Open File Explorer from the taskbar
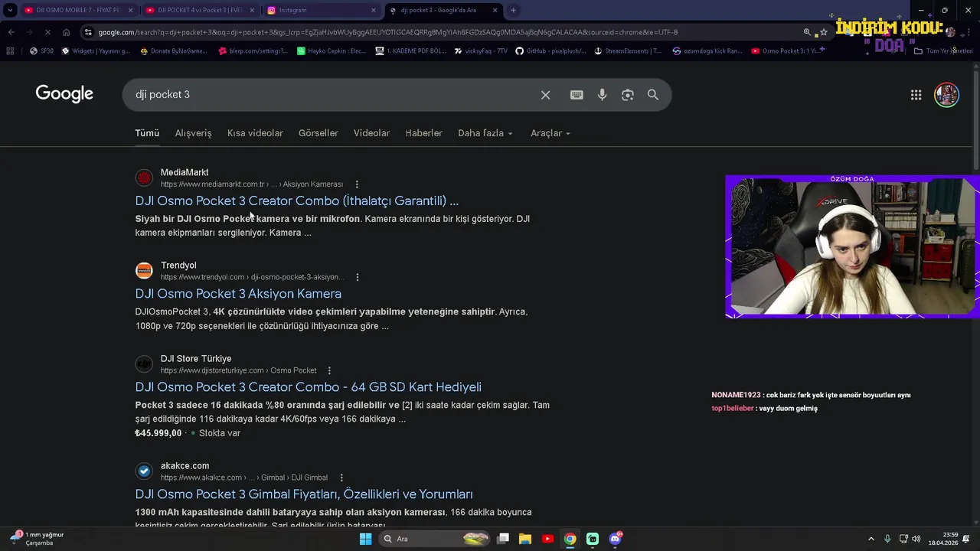The width and height of the screenshot is (980, 551). click(x=525, y=539)
